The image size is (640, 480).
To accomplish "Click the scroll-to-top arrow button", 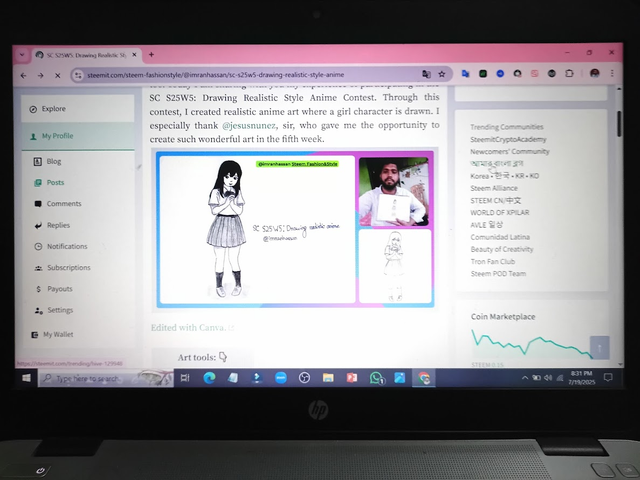I will (x=600, y=348).
